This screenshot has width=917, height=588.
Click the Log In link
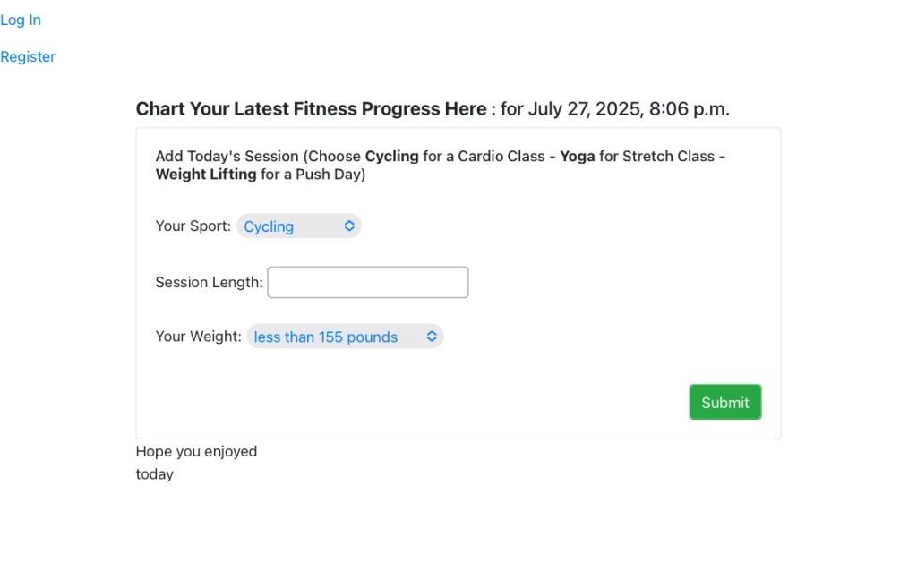[x=21, y=20]
